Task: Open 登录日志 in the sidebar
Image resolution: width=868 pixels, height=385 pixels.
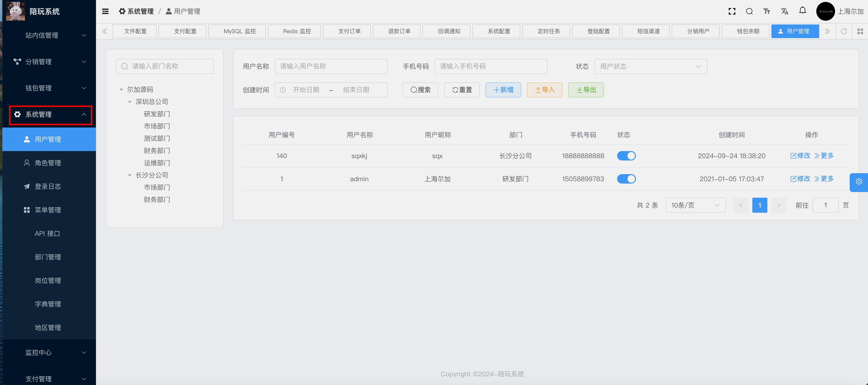Action: click(49, 187)
